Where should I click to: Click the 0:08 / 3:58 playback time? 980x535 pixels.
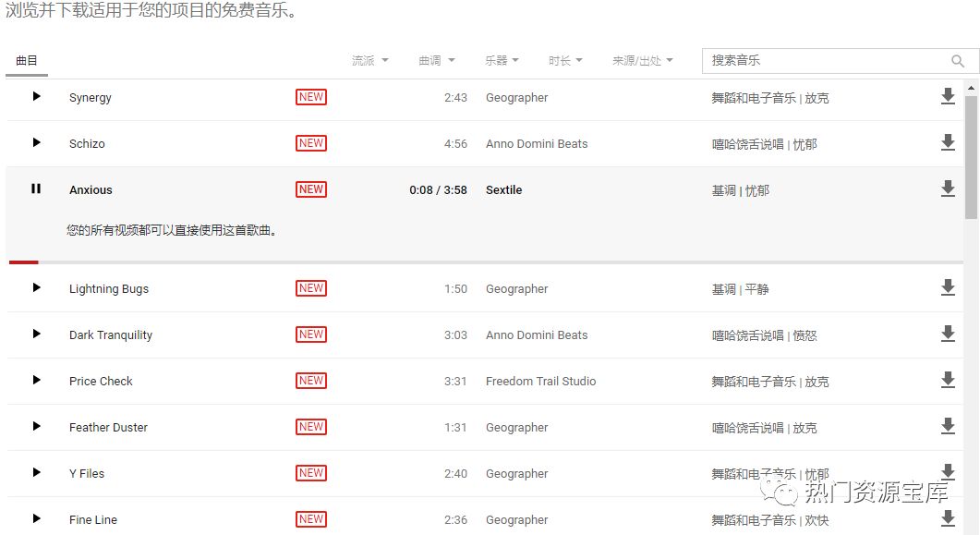tap(438, 190)
